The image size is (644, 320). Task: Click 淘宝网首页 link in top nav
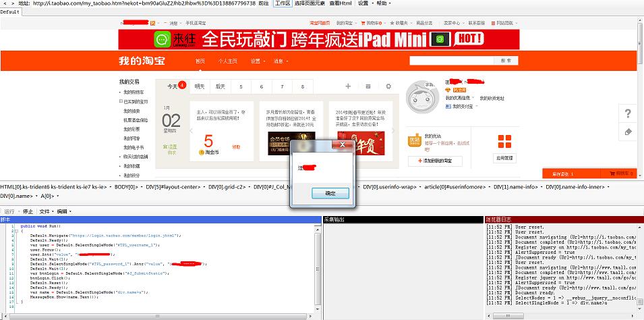320,23
